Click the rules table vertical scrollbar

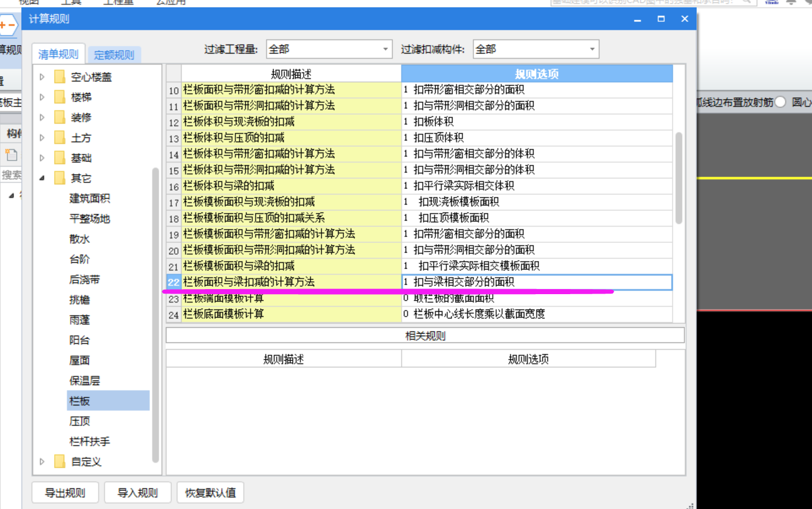point(679,178)
